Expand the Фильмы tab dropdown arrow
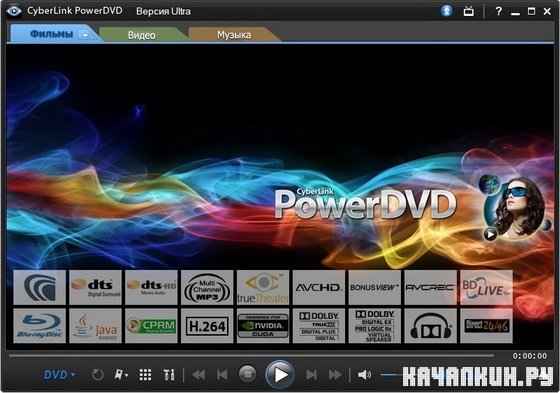This screenshot has height=393, width=560. tap(85, 35)
